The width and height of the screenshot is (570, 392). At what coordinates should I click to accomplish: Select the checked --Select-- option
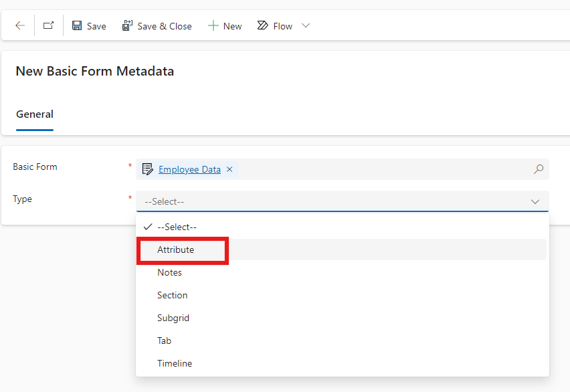[177, 227]
